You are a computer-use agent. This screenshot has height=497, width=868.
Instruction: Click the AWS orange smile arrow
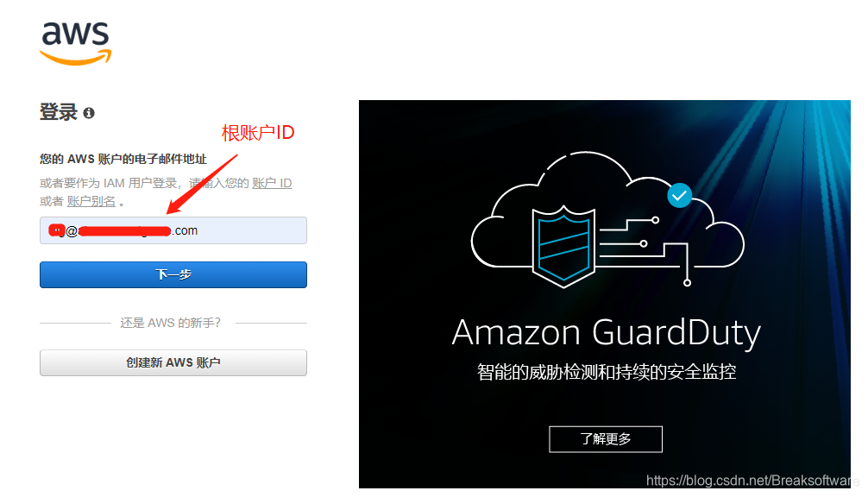(x=76, y=57)
